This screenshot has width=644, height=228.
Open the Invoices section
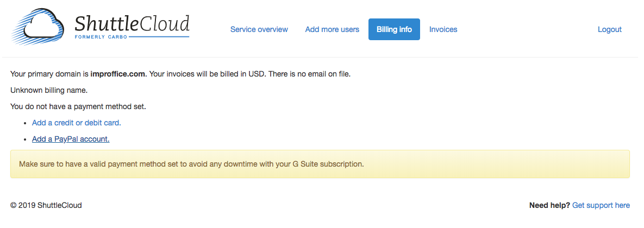coord(443,29)
